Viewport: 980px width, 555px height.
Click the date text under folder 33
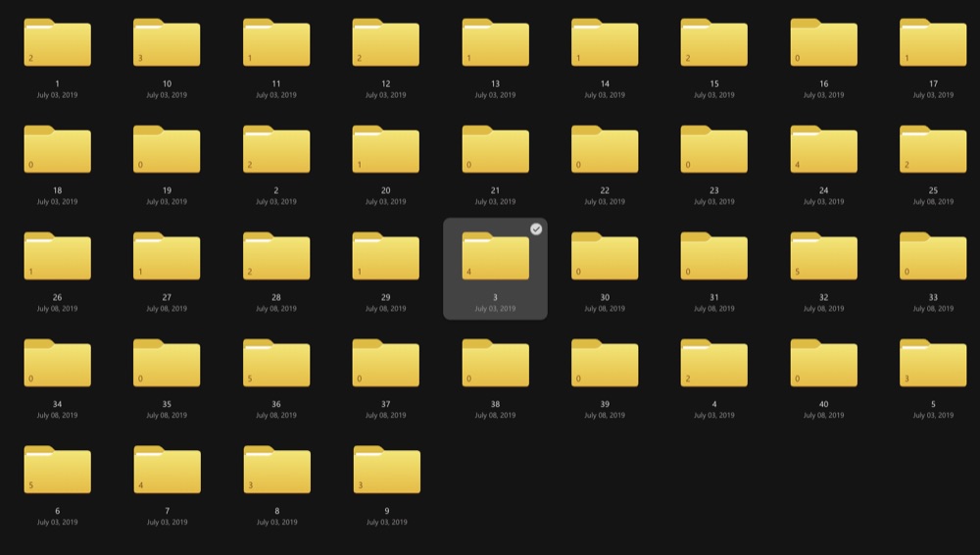tap(933, 309)
